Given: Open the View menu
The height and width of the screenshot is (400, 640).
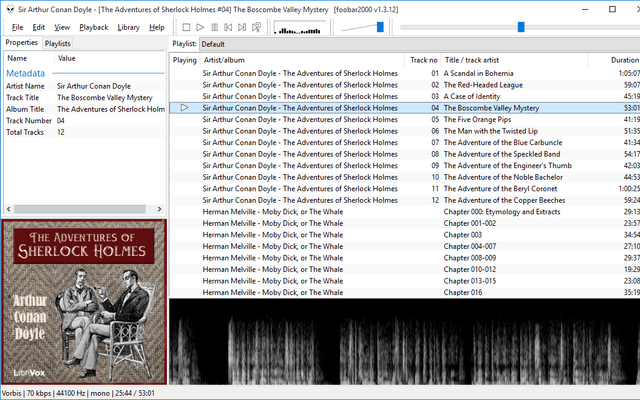Looking at the screenshot, I should pos(62,27).
